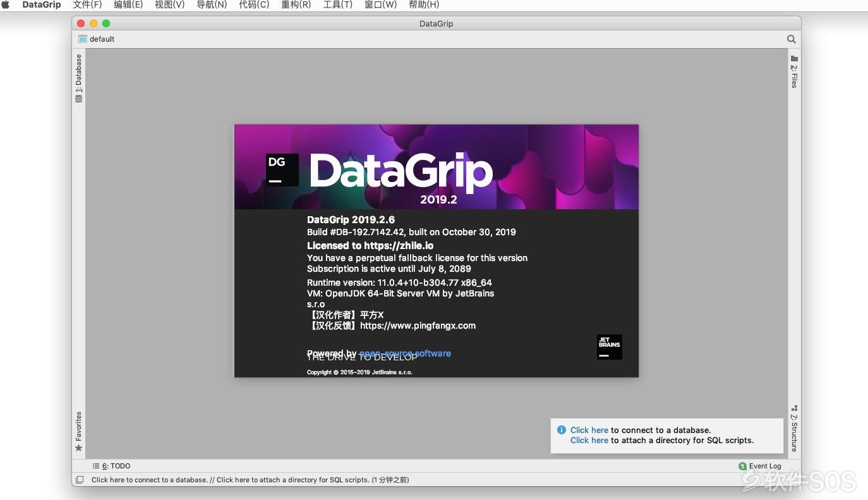Image resolution: width=868 pixels, height=500 pixels.
Task: Click the DataGrip 2019.2.6 version text
Action: 351,220
